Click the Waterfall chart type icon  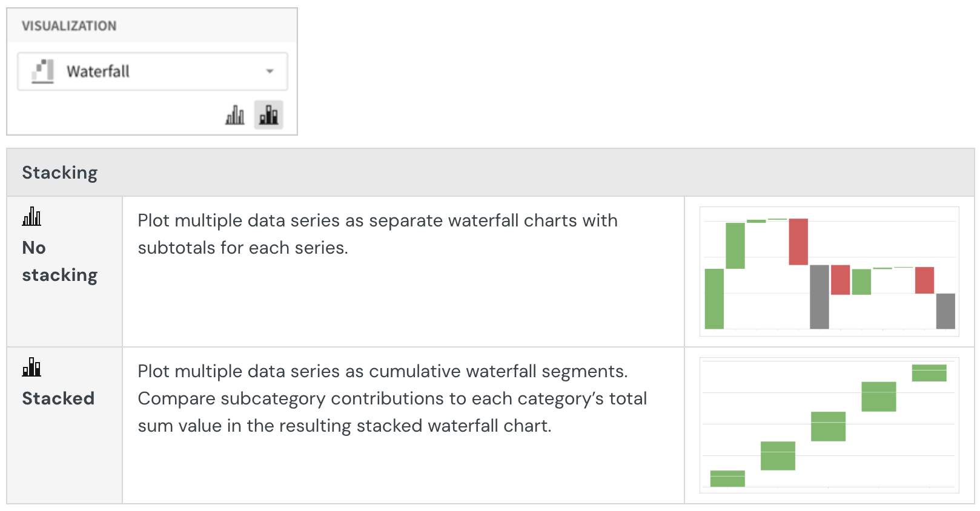(x=43, y=71)
